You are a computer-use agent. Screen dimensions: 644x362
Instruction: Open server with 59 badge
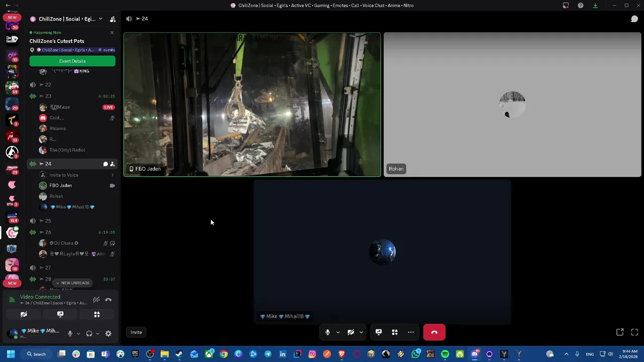pyautogui.click(x=12, y=87)
